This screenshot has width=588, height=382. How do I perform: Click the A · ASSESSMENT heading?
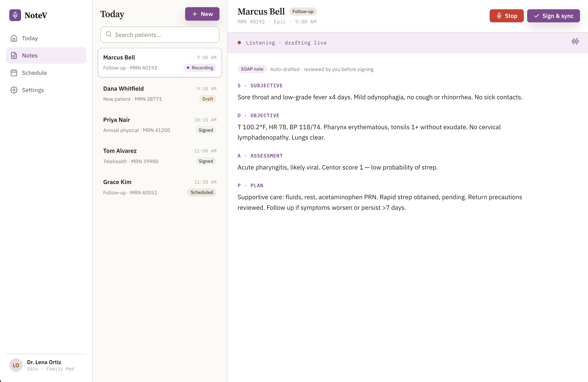tap(260, 156)
